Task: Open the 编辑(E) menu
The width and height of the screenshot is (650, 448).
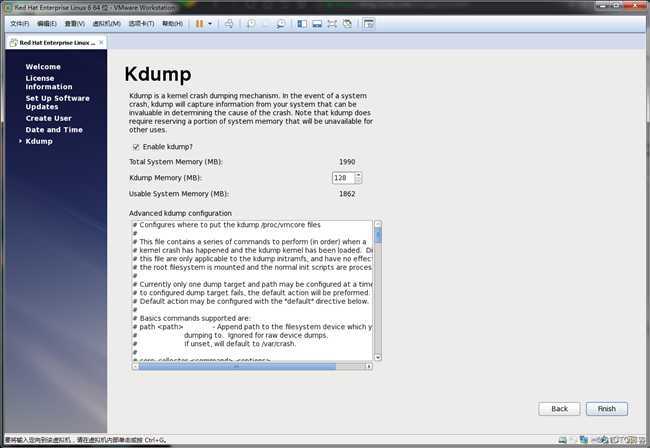Action: tap(47, 24)
